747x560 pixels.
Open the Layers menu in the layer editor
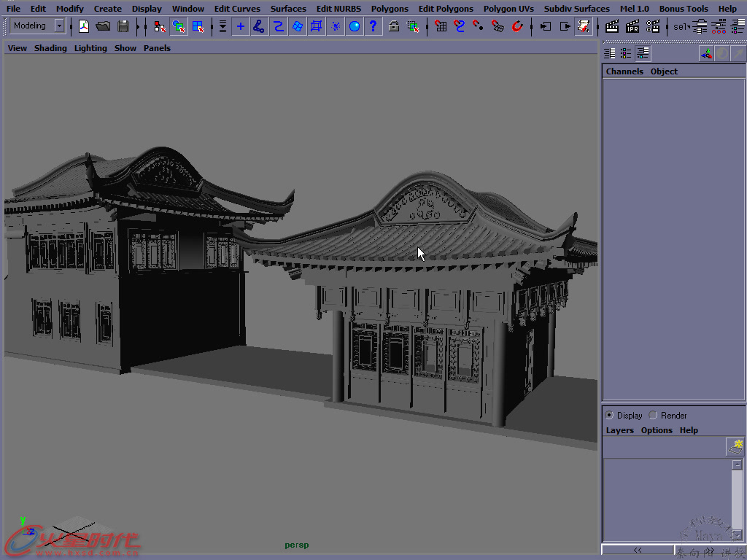point(619,430)
